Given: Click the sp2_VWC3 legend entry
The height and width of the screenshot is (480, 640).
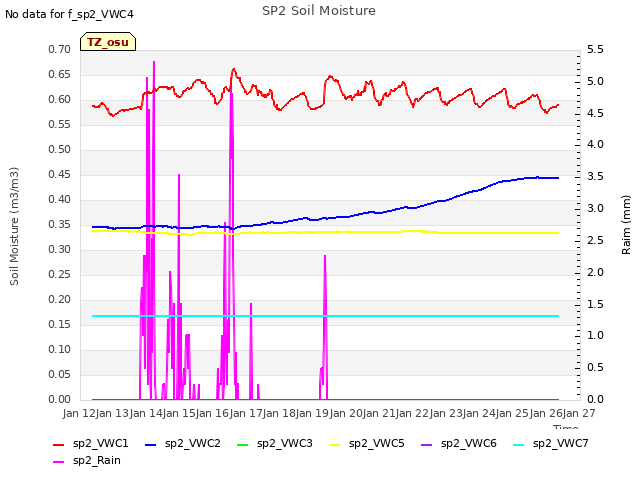Looking at the screenshot, I should (x=275, y=443).
